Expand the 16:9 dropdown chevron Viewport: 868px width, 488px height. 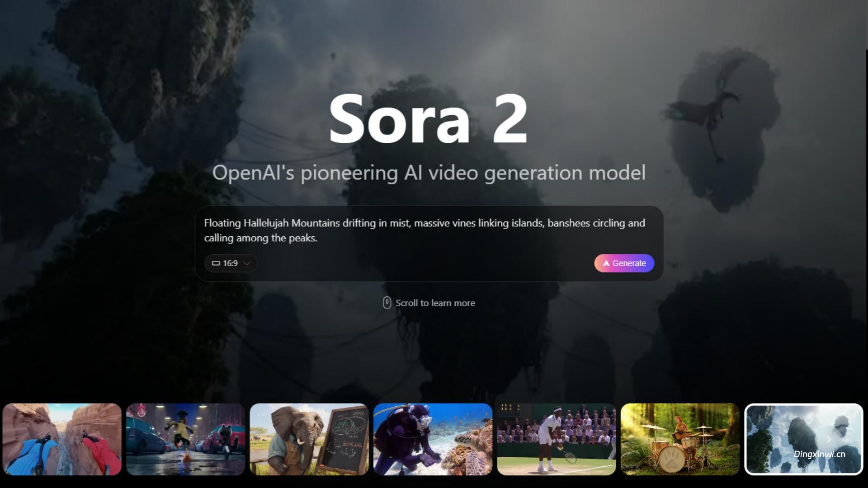[247, 263]
